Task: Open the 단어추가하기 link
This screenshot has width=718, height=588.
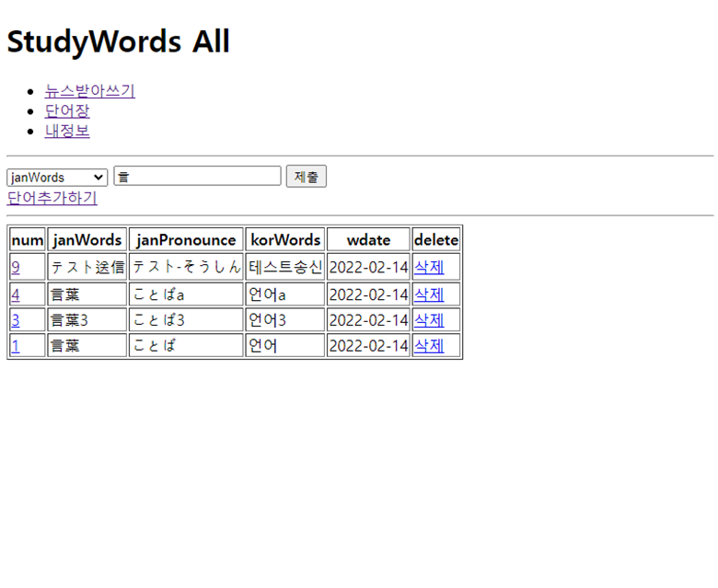Action: (52, 198)
